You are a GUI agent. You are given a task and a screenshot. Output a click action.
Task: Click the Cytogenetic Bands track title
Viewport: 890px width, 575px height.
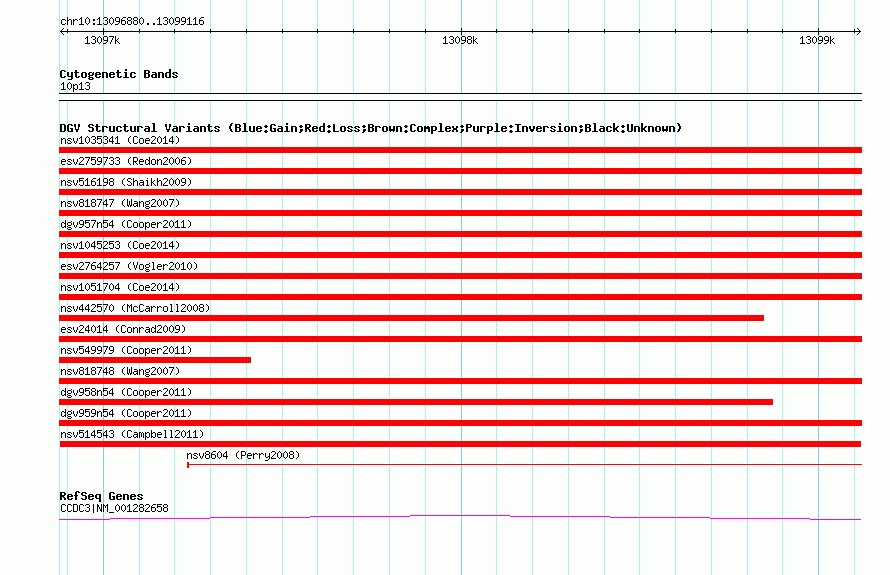click(119, 74)
